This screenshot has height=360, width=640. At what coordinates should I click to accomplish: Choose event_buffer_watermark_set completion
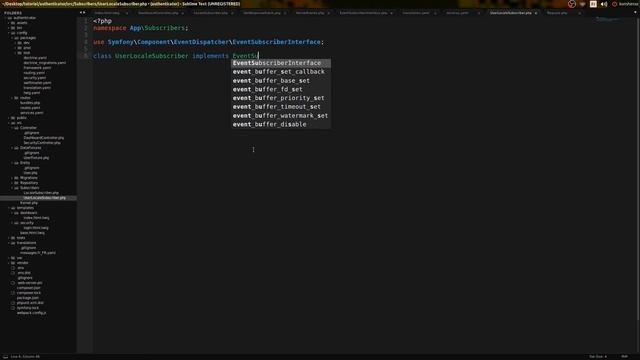(281, 116)
